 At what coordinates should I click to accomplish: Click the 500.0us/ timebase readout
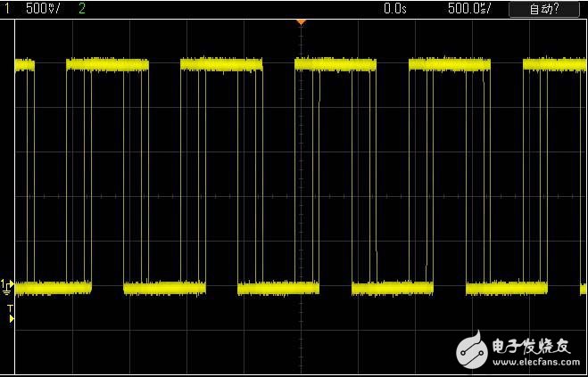468,8
